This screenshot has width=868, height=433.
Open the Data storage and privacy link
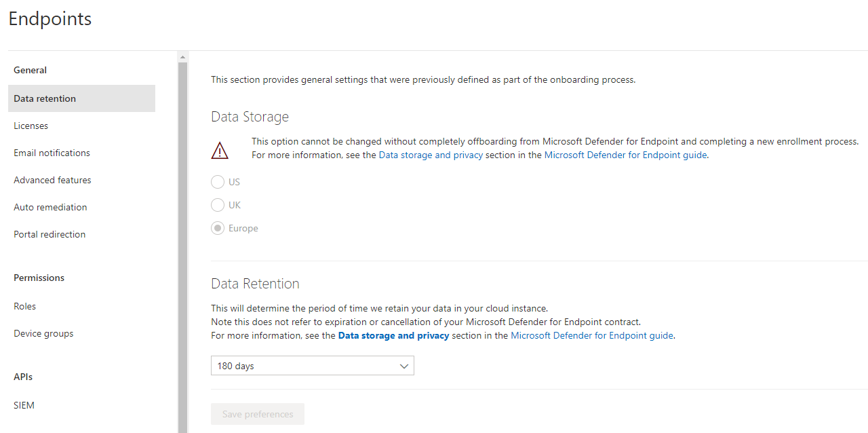pos(431,155)
